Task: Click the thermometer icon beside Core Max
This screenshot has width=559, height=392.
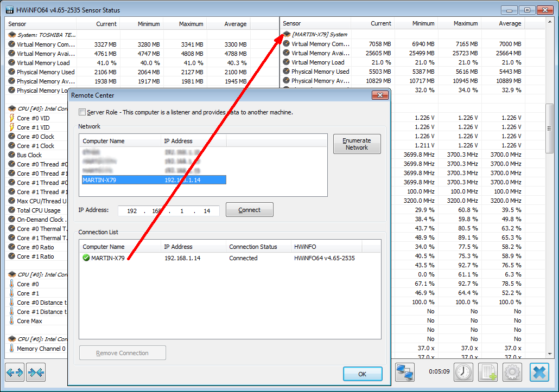Action: click(x=12, y=321)
